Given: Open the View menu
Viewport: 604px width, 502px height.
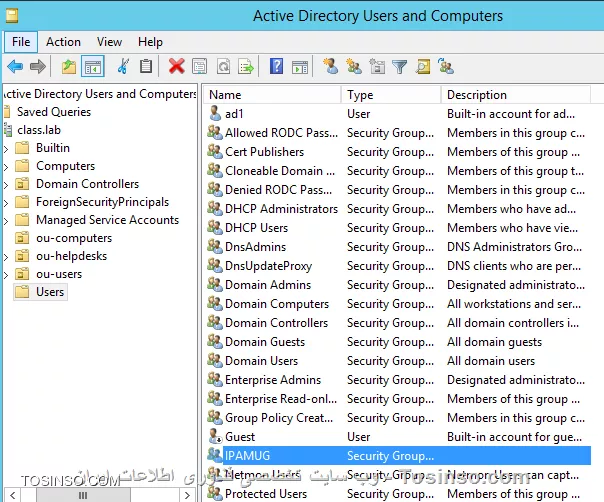Looking at the screenshot, I should pos(109,42).
